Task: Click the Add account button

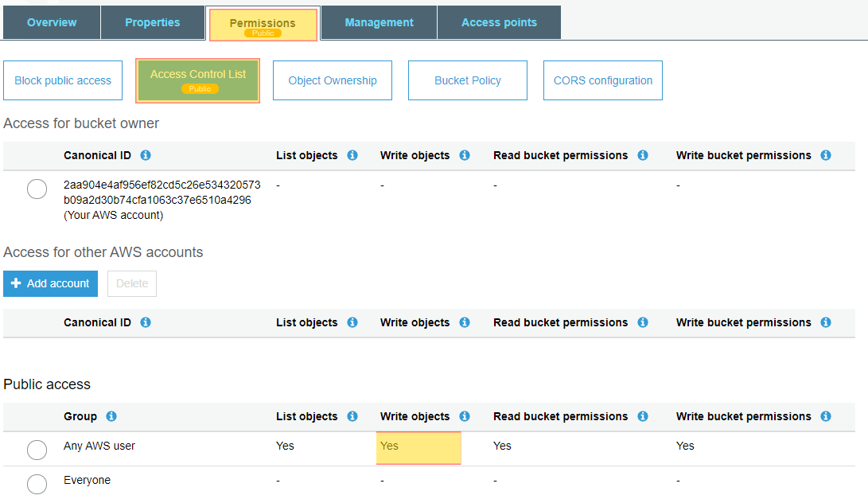Action: [50, 283]
